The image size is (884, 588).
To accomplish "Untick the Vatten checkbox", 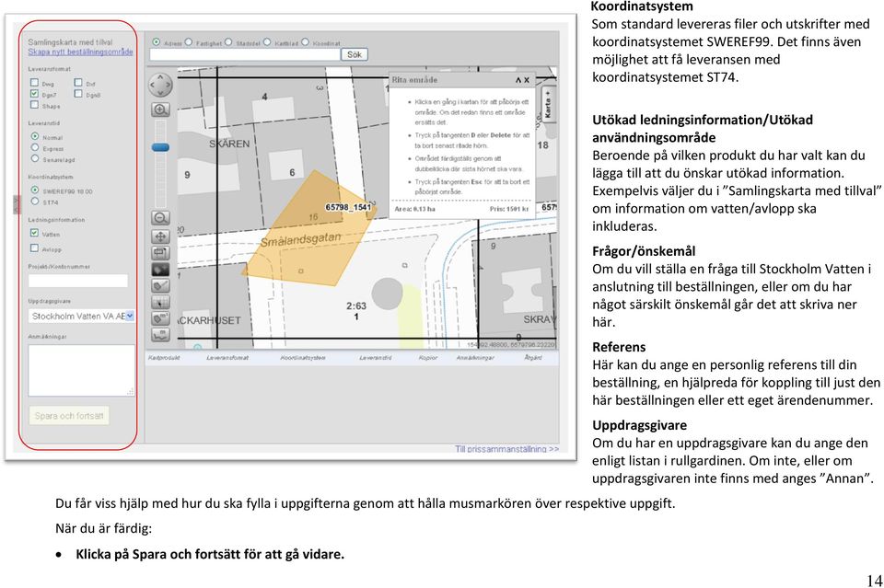I will pyautogui.click(x=34, y=233).
